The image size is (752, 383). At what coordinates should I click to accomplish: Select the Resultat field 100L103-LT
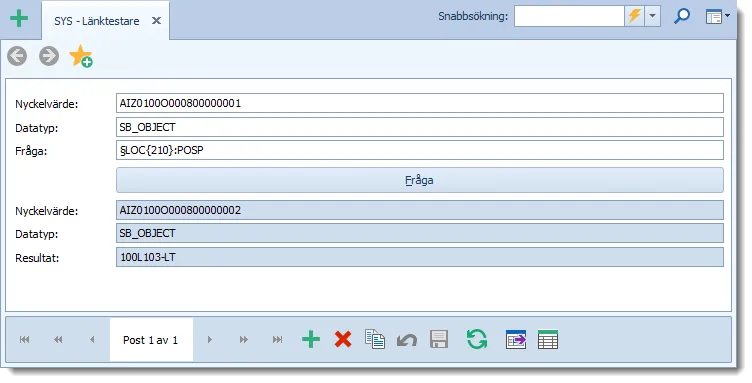tap(420, 257)
